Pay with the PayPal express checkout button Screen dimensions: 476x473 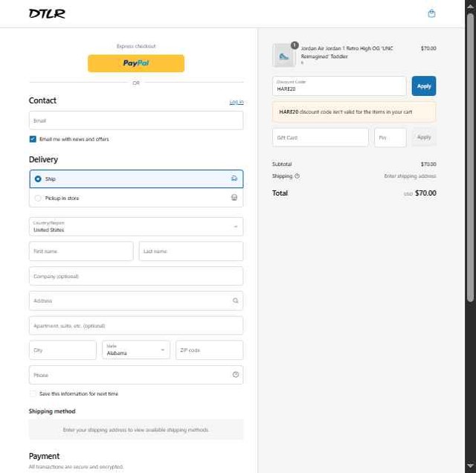click(x=136, y=63)
